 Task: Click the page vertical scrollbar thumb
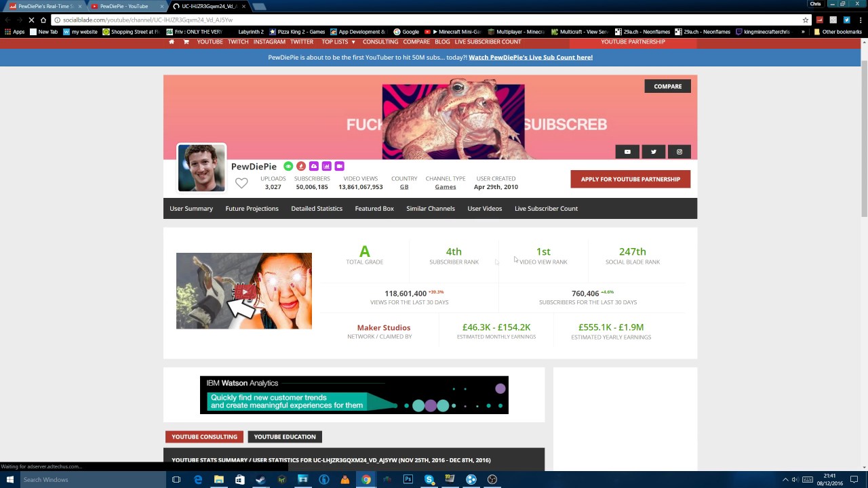tap(864, 139)
